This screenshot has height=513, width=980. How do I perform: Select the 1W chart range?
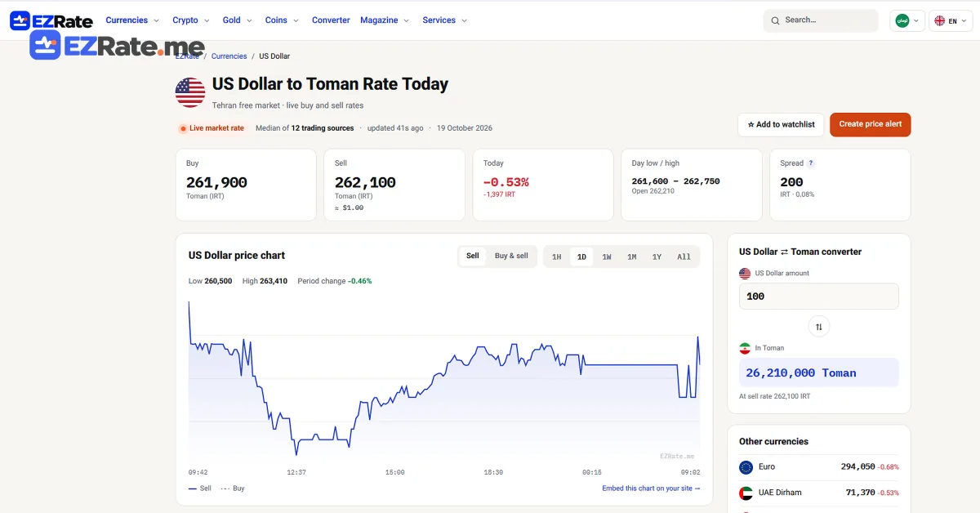click(607, 256)
